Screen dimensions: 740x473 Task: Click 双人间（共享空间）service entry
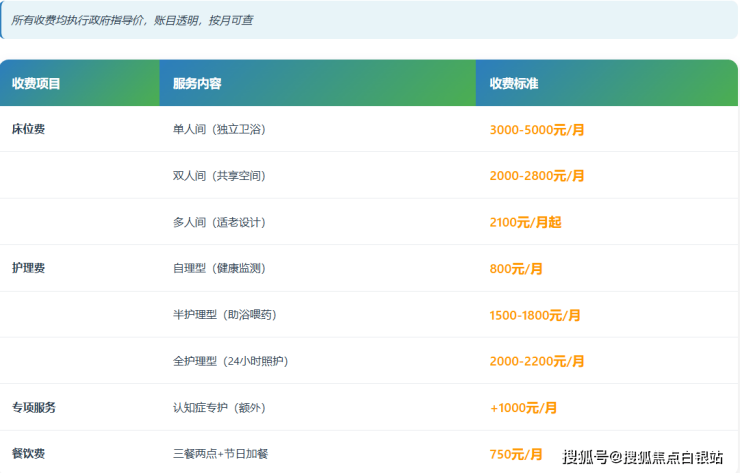click(x=219, y=176)
